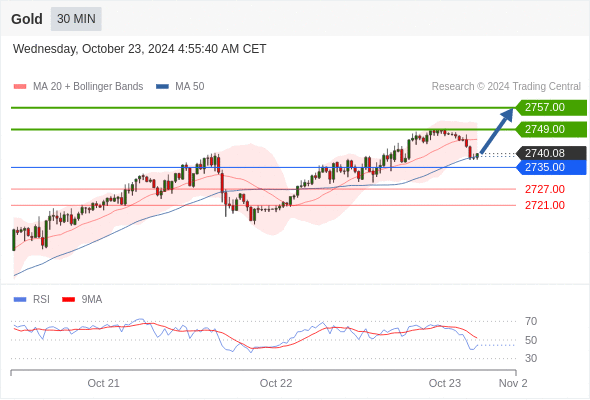Open the Research © 2024 Trading Central link
The height and width of the screenshot is (400, 590).
(x=506, y=87)
